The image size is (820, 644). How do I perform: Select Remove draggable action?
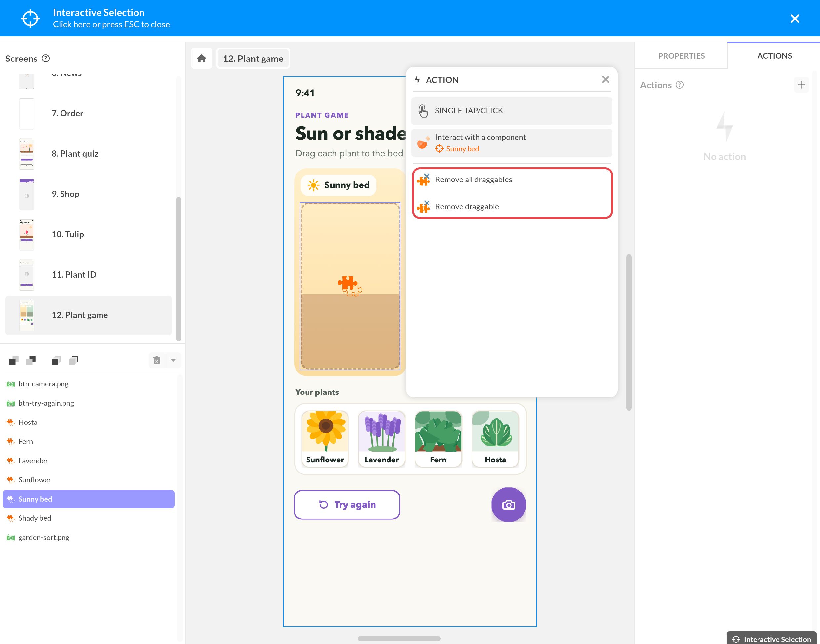point(512,207)
